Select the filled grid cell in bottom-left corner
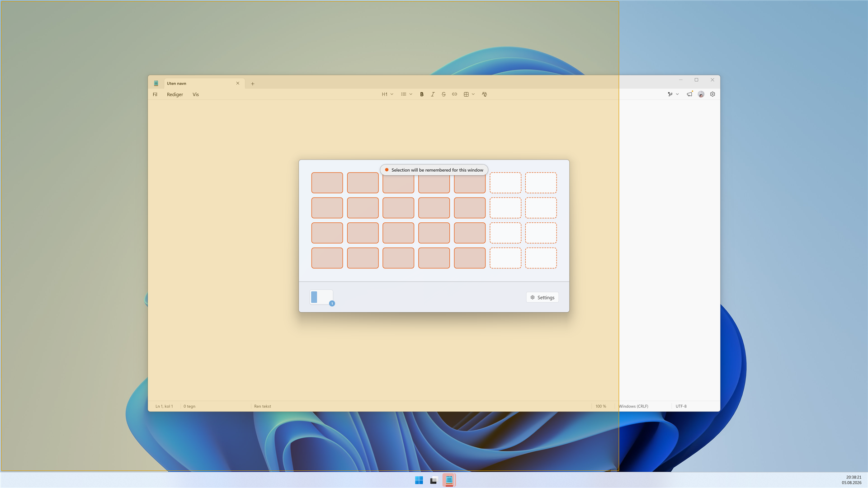Viewport: 868px width, 488px height. 327,258
